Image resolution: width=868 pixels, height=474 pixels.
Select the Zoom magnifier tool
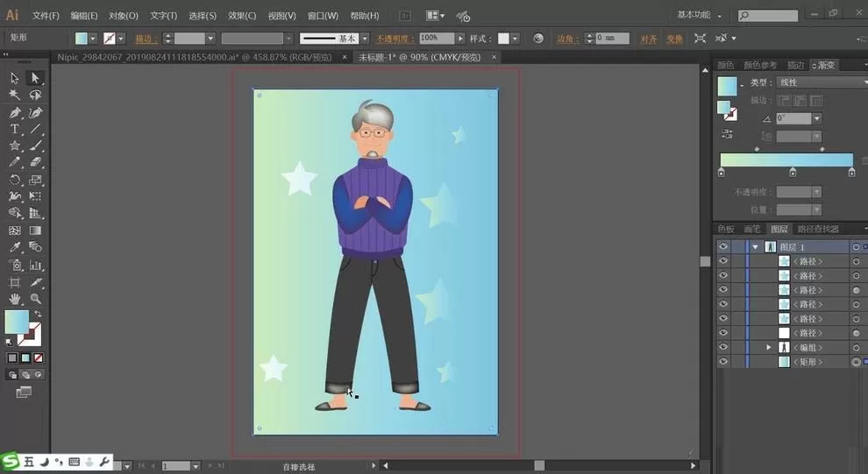[35, 300]
